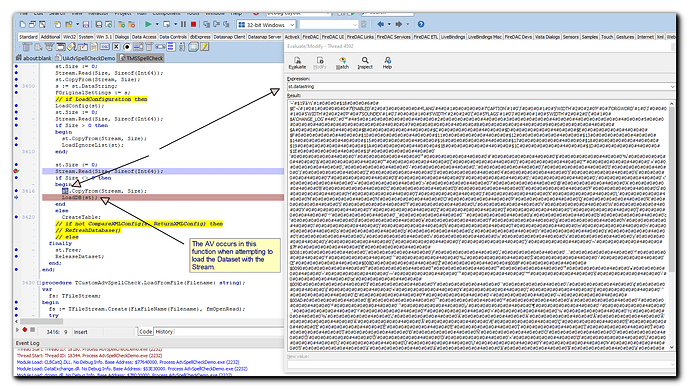Image resolution: width=690 pixels, height=390 pixels.
Task: Click the macro play triangle in editor status bar
Action: pos(18,329)
